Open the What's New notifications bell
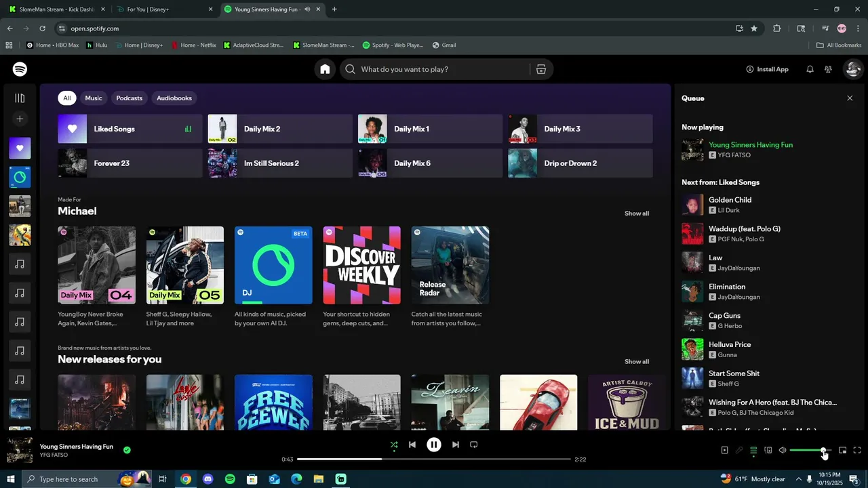The height and width of the screenshot is (488, 868). coord(810,69)
